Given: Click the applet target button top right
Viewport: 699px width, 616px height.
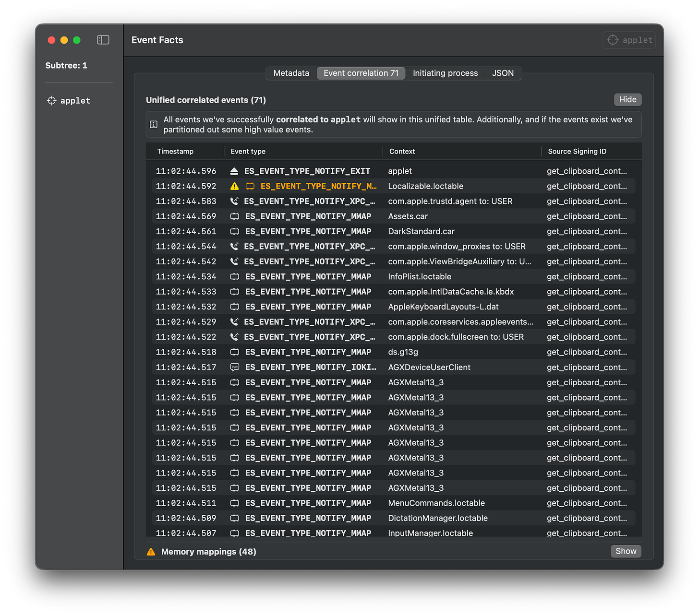Looking at the screenshot, I should pos(629,40).
